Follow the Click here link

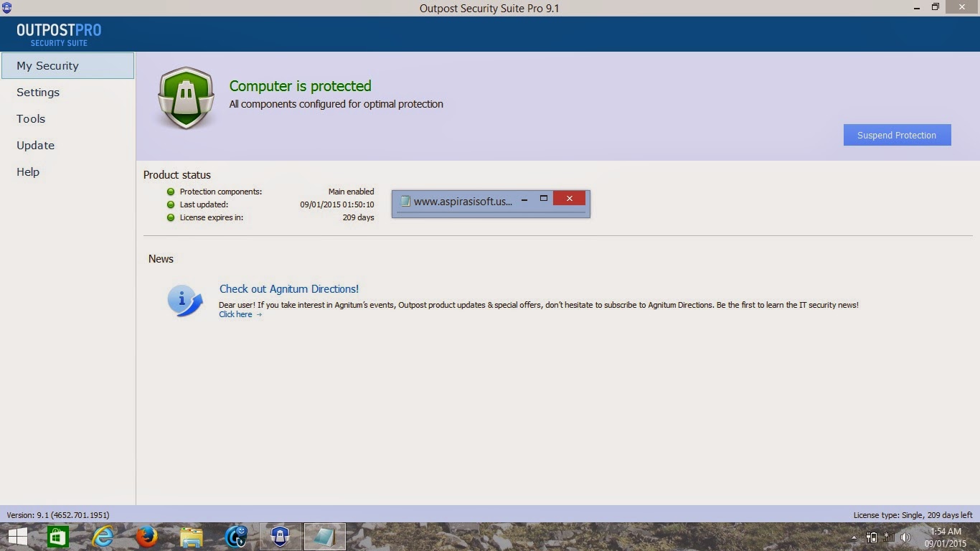click(240, 314)
